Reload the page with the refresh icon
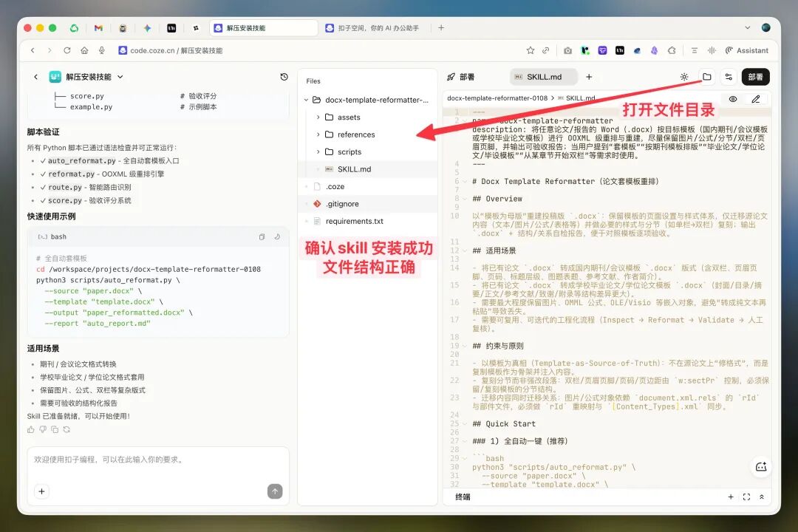 (66, 50)
